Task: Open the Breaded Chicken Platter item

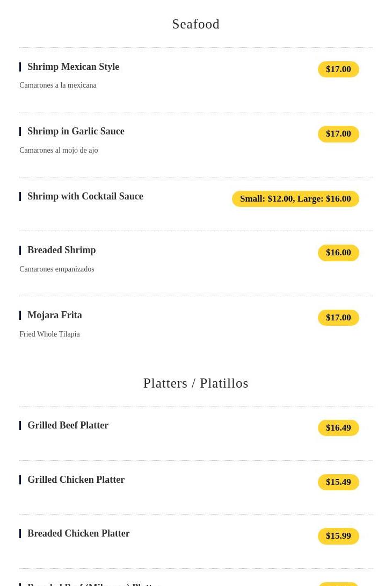Action: (78, 534)
